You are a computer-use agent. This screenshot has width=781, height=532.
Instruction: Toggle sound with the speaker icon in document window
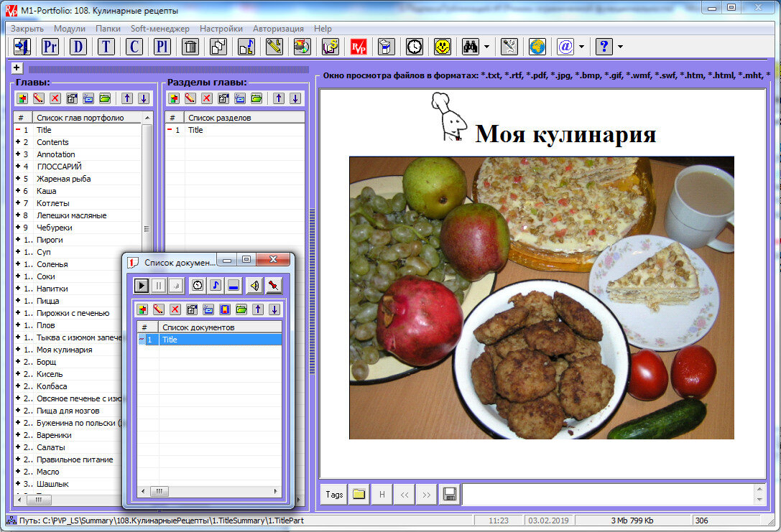point(254,285)
